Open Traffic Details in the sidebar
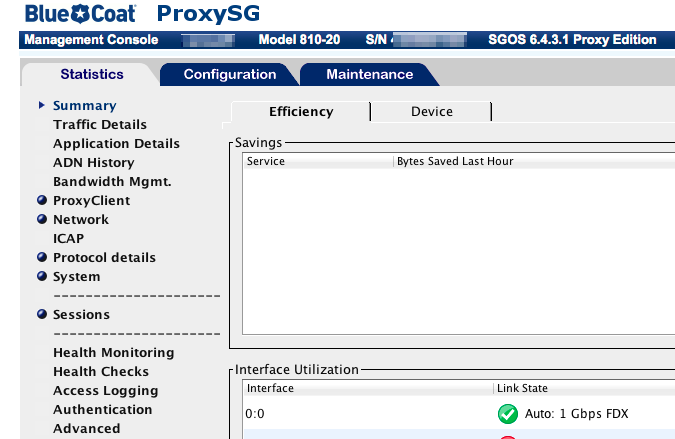 point(100,124)
